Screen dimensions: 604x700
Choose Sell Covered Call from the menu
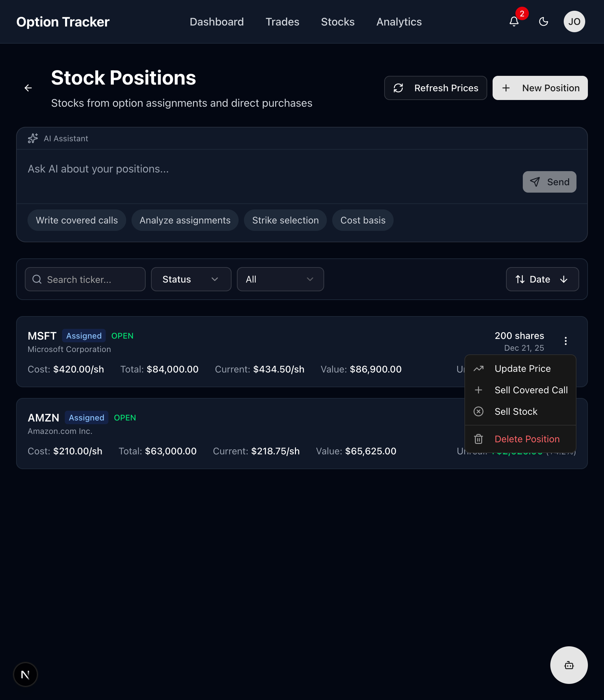531,390
